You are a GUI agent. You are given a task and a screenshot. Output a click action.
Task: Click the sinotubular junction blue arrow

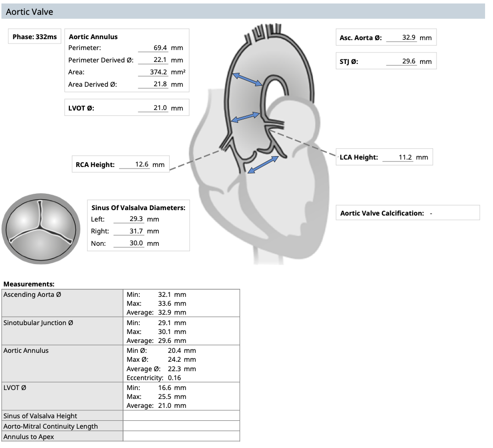click(246, 118)
